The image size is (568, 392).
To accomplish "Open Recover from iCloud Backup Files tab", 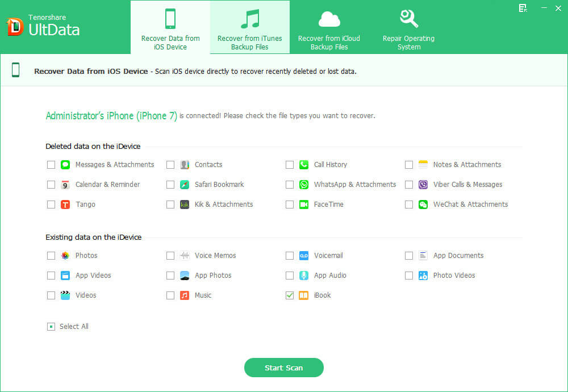I will [329, 27].
